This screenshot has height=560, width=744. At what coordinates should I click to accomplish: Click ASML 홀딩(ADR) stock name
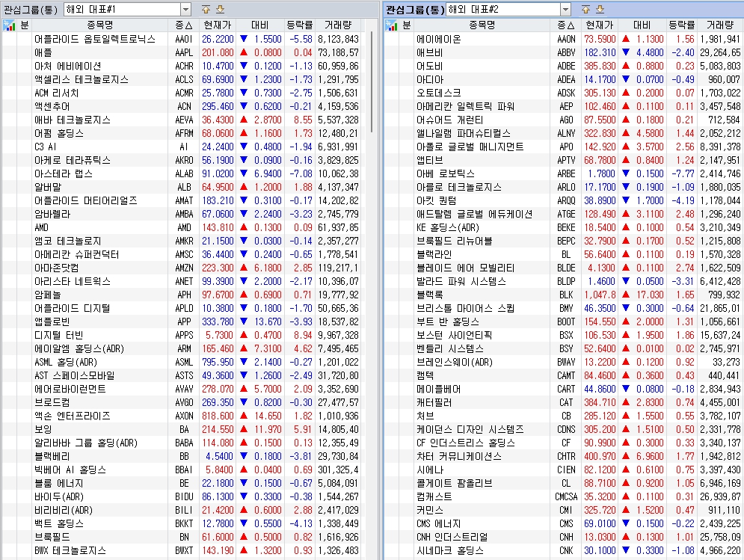tap(66, 362)
